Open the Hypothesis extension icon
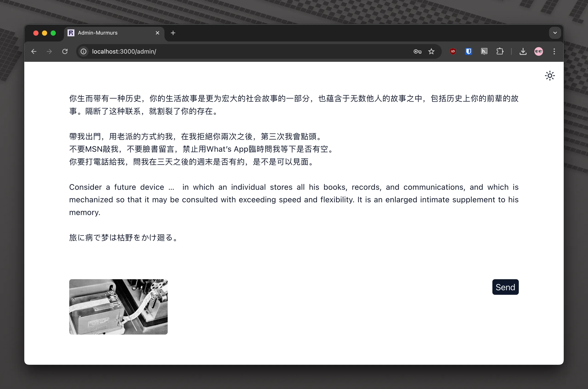The height and width of the screenshot is (389, 588). tap(484, 51)
